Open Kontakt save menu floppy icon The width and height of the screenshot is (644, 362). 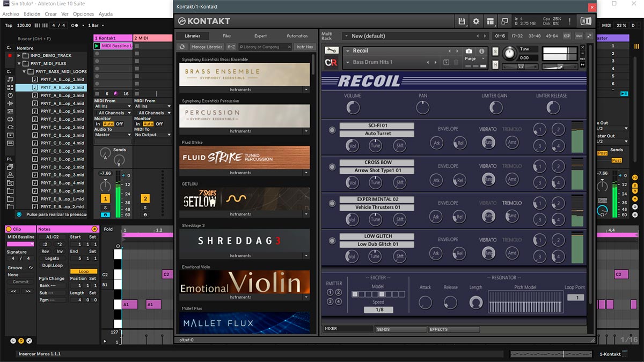(462, 21)
